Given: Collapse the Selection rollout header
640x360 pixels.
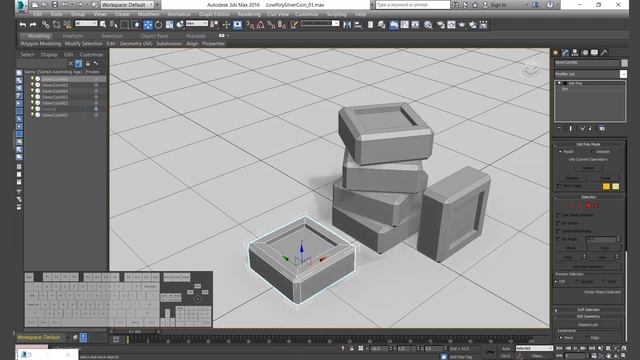Looking at the screenshot, I should click(x=588, y=197).
